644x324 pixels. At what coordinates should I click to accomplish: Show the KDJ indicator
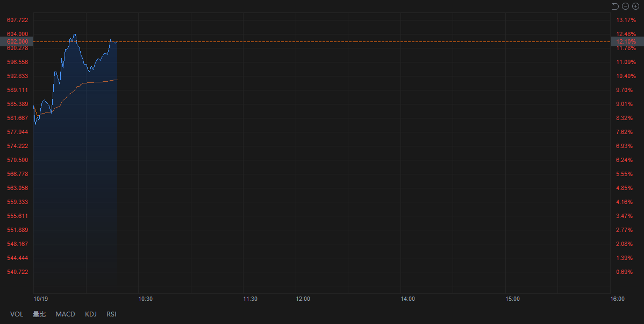tap(91, 314)
